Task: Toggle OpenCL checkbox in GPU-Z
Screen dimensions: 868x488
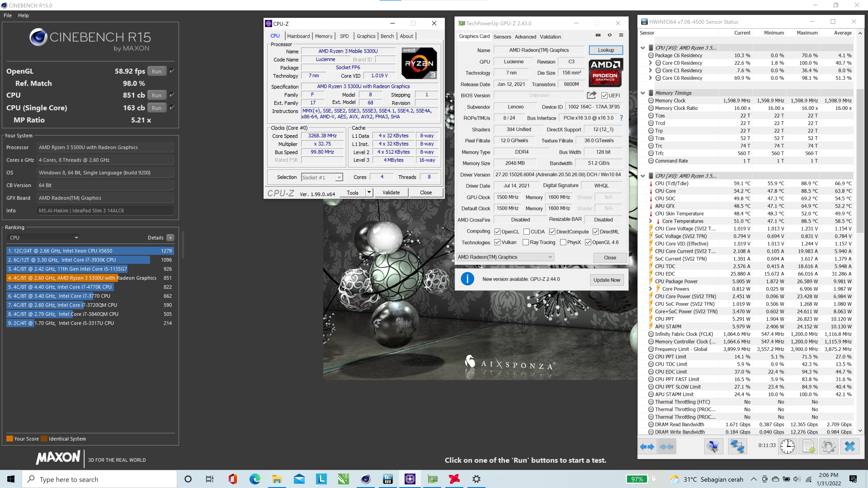Action: point(497,232)
